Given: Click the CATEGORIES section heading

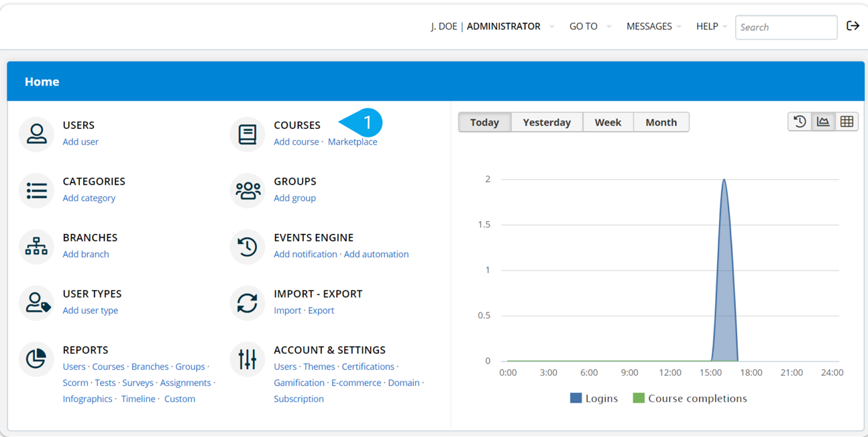Looking at the screenshot, I should pyautogui.click(x=94, y=182).
